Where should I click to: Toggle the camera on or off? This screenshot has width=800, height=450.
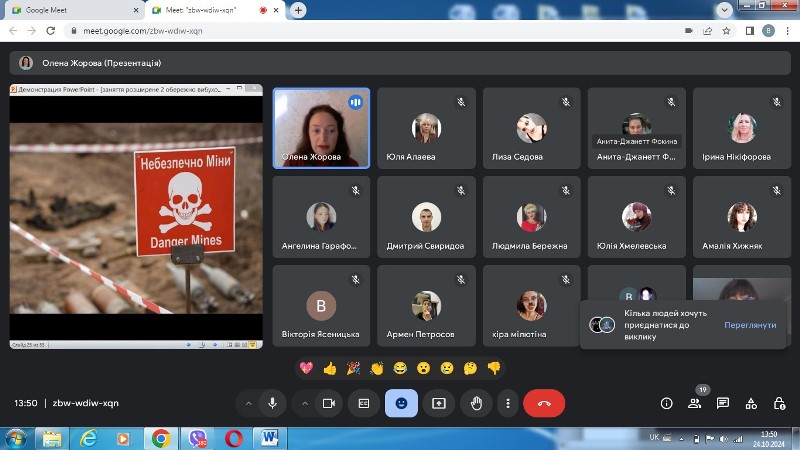(x=329, y=403)
